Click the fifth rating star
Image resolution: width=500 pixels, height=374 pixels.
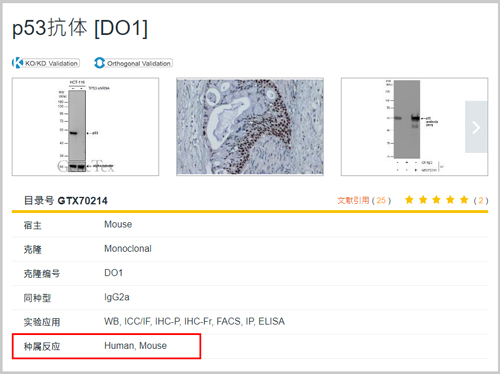(x=464, y=200)
